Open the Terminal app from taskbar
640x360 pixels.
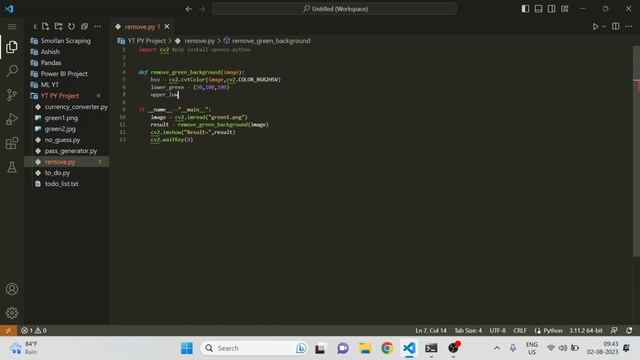click(431, 348)
